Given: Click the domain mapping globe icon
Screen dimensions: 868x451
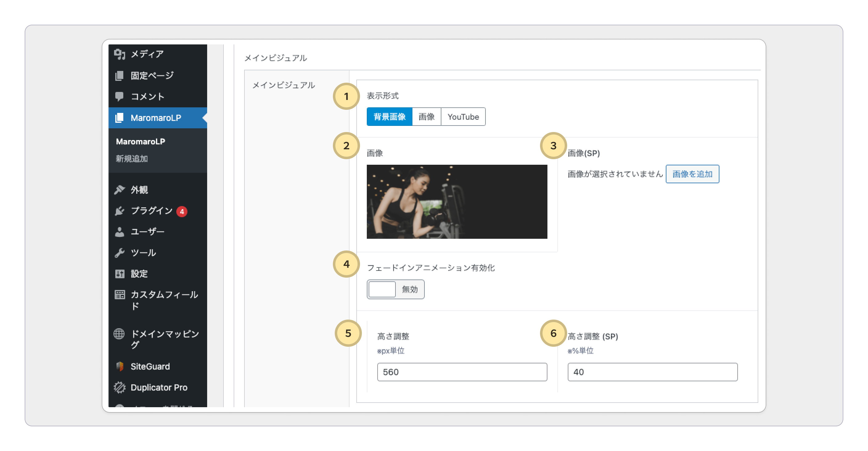Looking at the screenshot, I should pos(119,333).
